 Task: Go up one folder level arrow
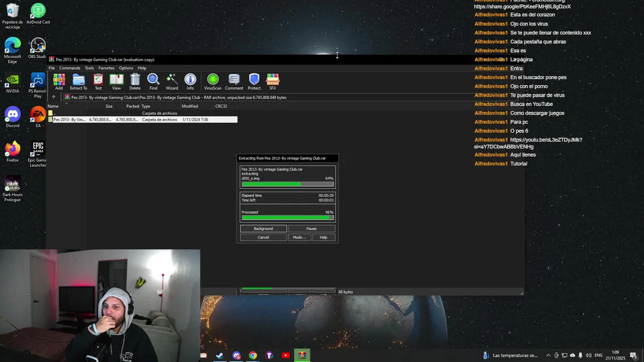[54, 98]
